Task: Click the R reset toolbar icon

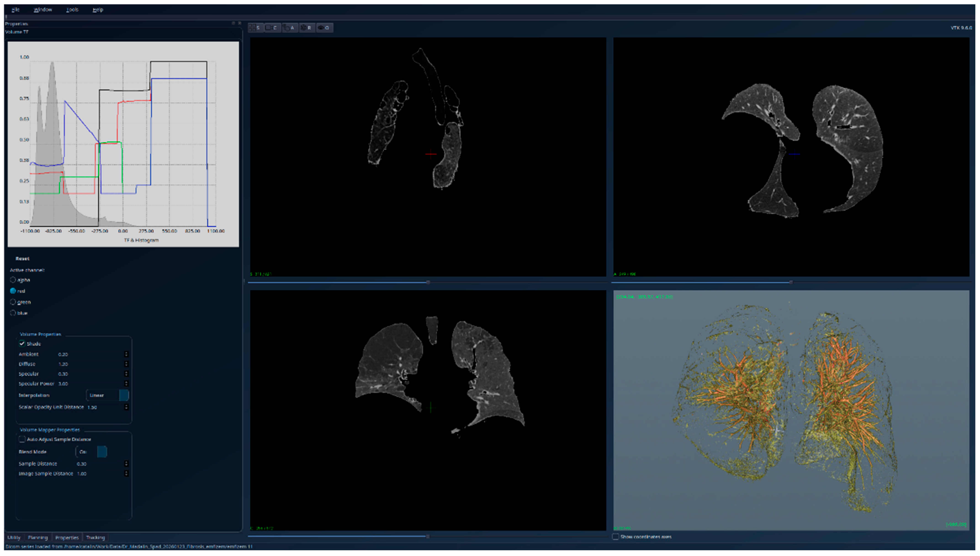Action: point(307,28)
